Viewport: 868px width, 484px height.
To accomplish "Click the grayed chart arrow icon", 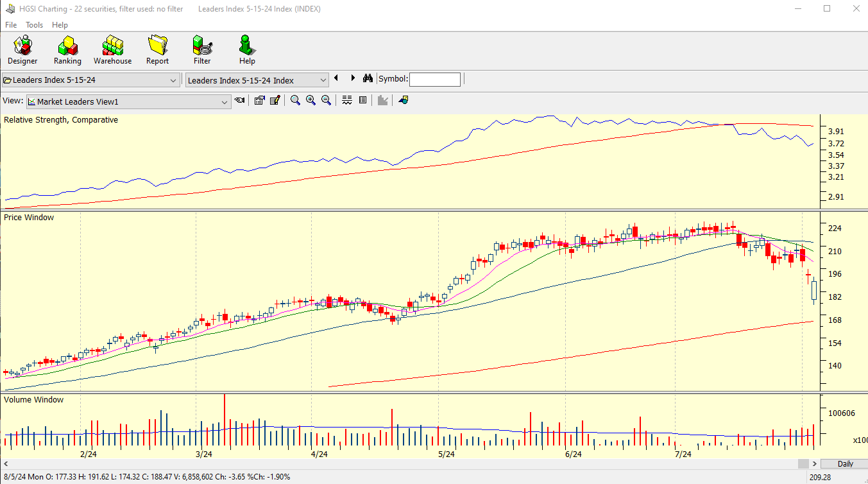I will coord(383,100).
